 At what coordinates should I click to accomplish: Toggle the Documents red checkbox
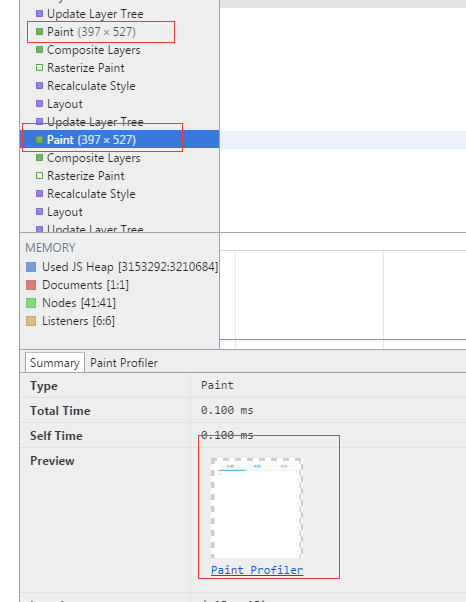coord(31,285)
